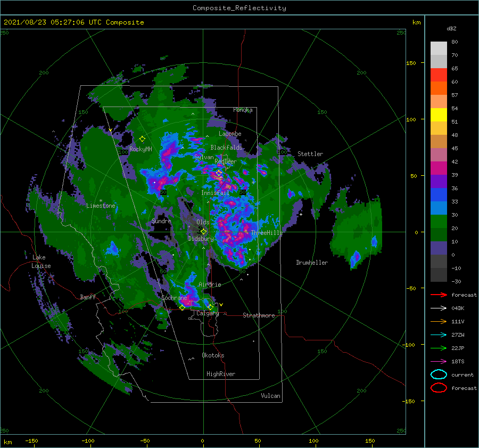Viewport: 479px width, 448px height.
Task: Select the Stettler city label
Action: (x=310, y=154)
